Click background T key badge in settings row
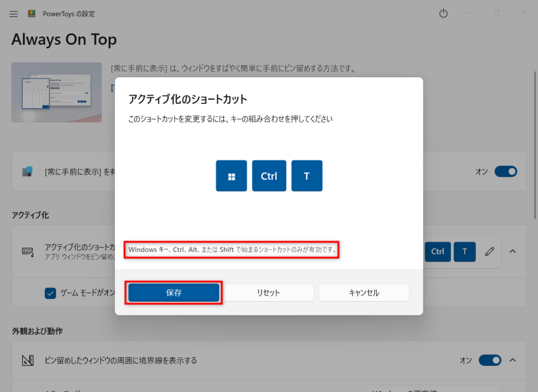The height and width of the screenshot is (392, 538). point(464,251)
